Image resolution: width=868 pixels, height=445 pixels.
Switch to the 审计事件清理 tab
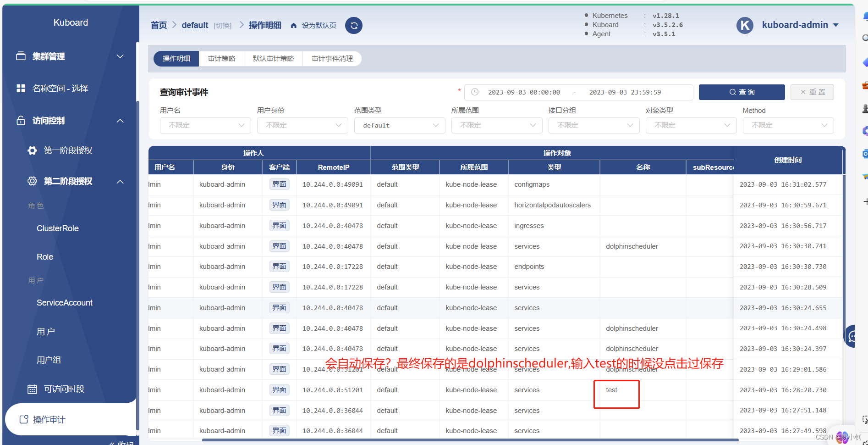[x=332, y=59]
